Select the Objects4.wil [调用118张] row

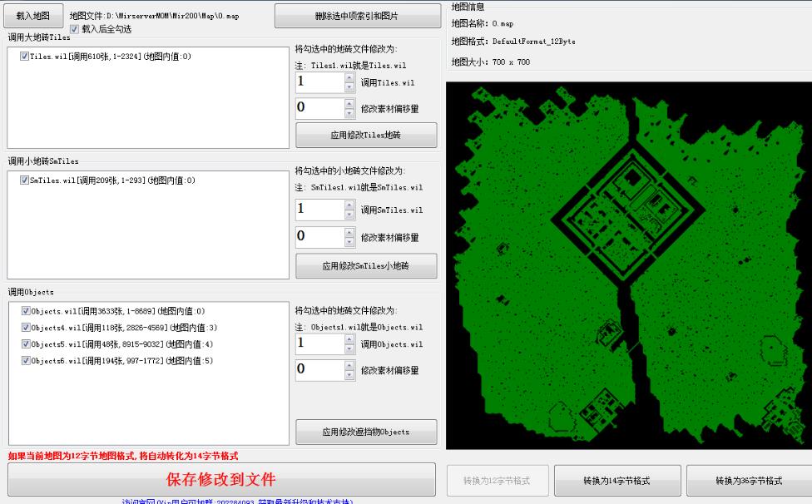tap(124, 328)
